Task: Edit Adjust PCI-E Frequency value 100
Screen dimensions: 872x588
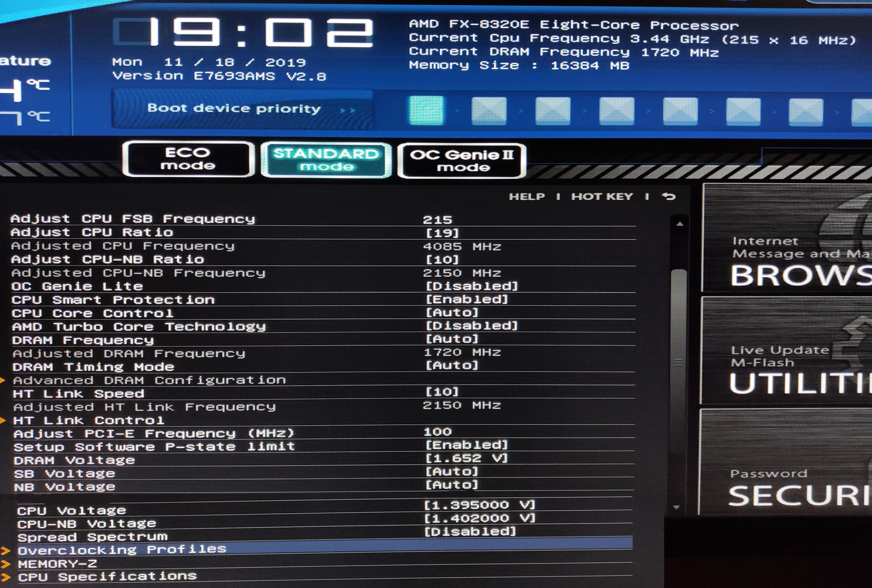Action: pyautogui.click(x=437, y=432)
